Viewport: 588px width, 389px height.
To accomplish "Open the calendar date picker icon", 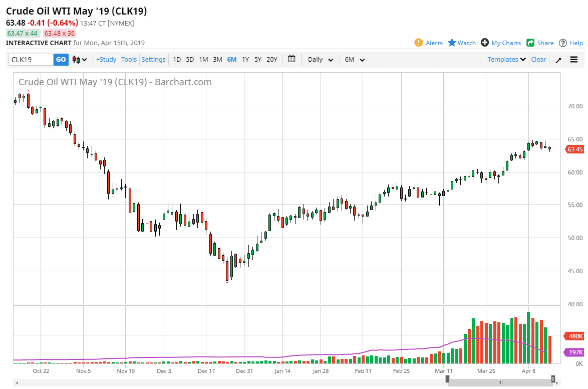I will tap(292, 59).
